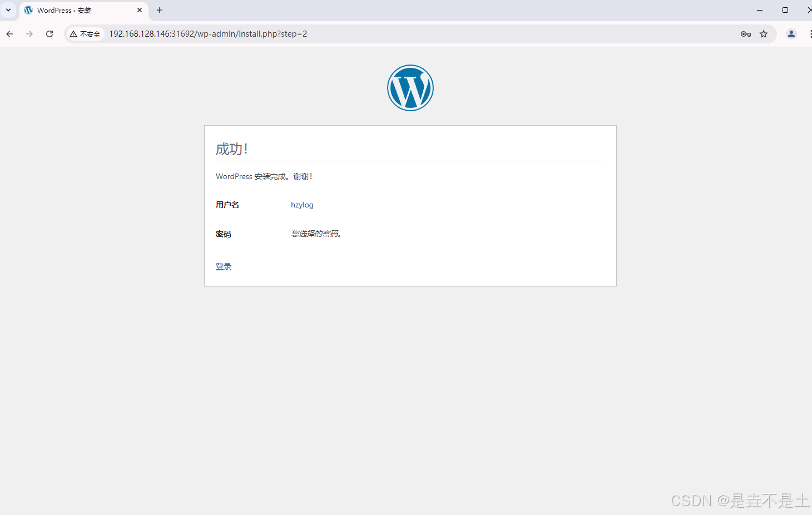Click the WordPress 安装完成 message

tap(264, 176)
